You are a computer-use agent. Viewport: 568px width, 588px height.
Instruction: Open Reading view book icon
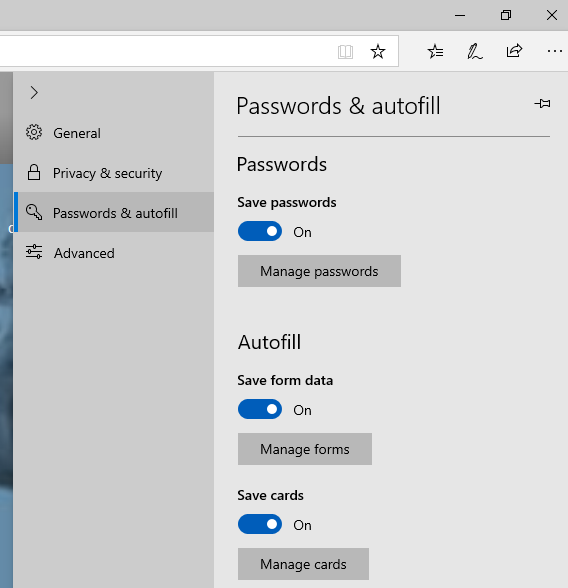click(x=345, y=52)
